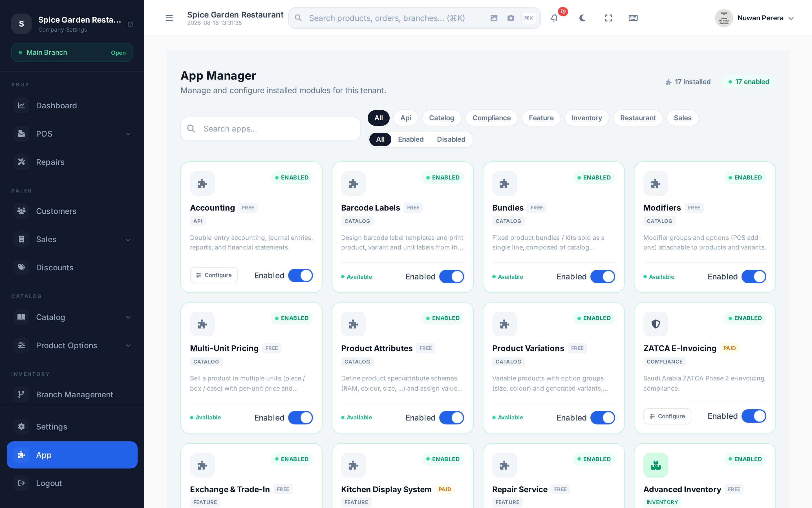Screen dimensions: 812x508
Task: Disable the Barcode Labels toggle
Action: click(451, 277)
